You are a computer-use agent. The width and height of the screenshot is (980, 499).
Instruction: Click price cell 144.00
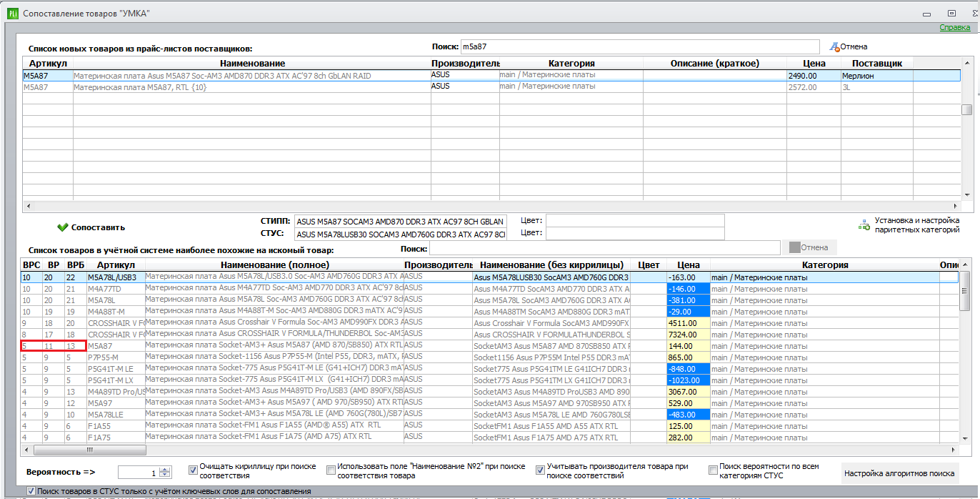point(688,346)
